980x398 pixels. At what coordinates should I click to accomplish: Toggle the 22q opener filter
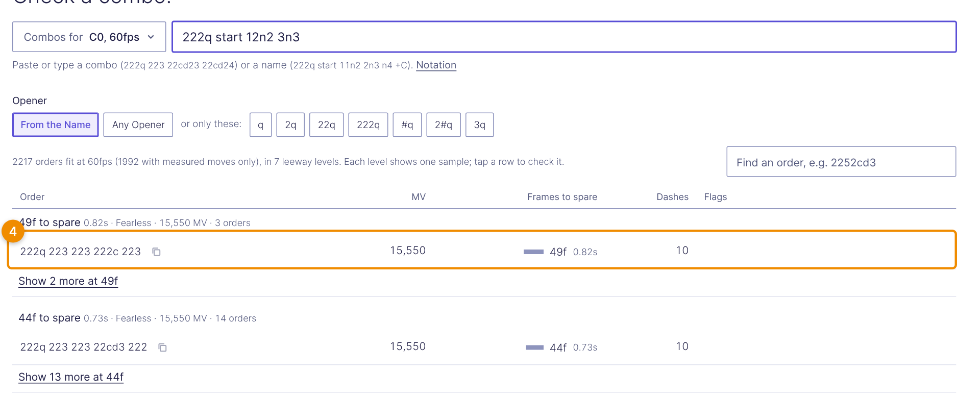[x=327, y=125]
